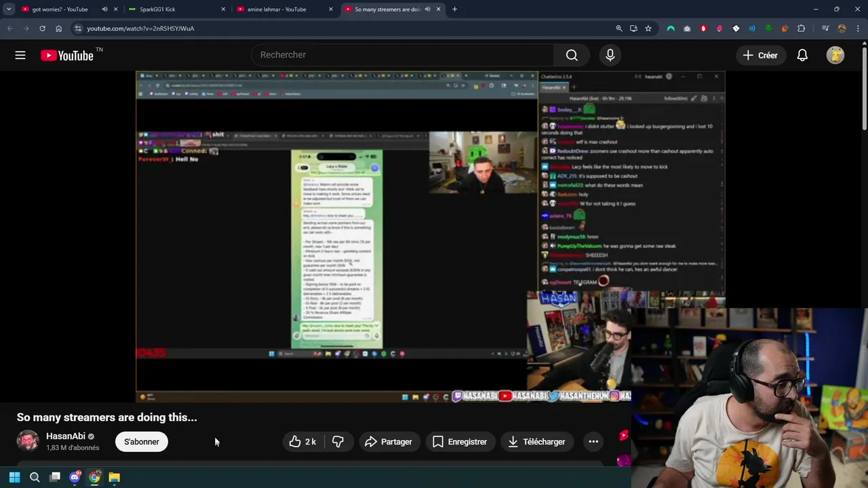Like the video with thumbs up
The width and height of the screenshot is (868, 488).
pyautogui.click(x=302, y=442)
